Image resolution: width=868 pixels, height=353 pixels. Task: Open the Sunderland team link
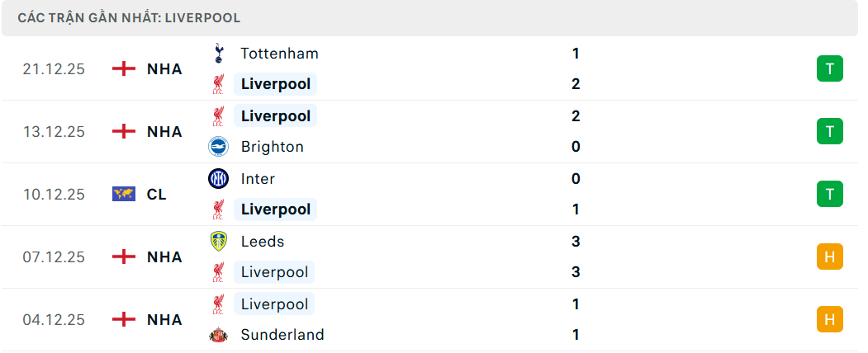click(282, 335)
